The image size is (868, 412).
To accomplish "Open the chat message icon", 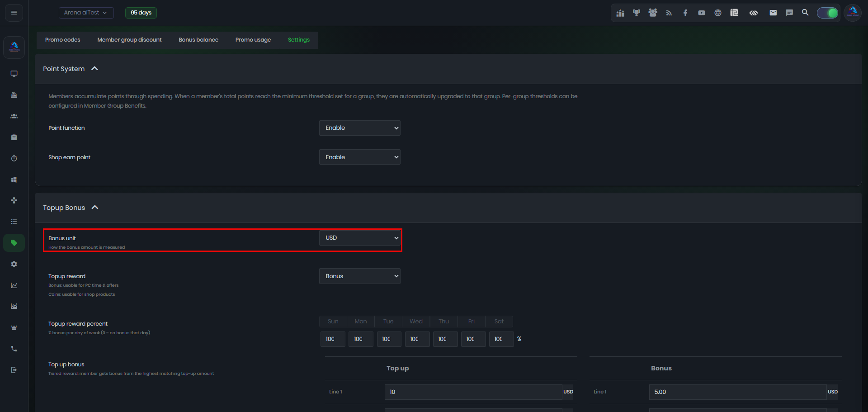I will coord(789,13).
